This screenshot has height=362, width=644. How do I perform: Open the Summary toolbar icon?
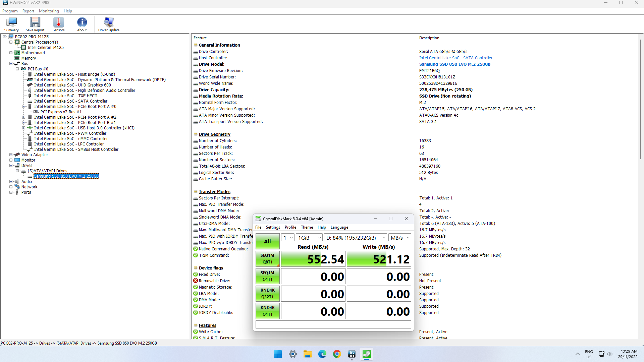click(x=11, y=24)
